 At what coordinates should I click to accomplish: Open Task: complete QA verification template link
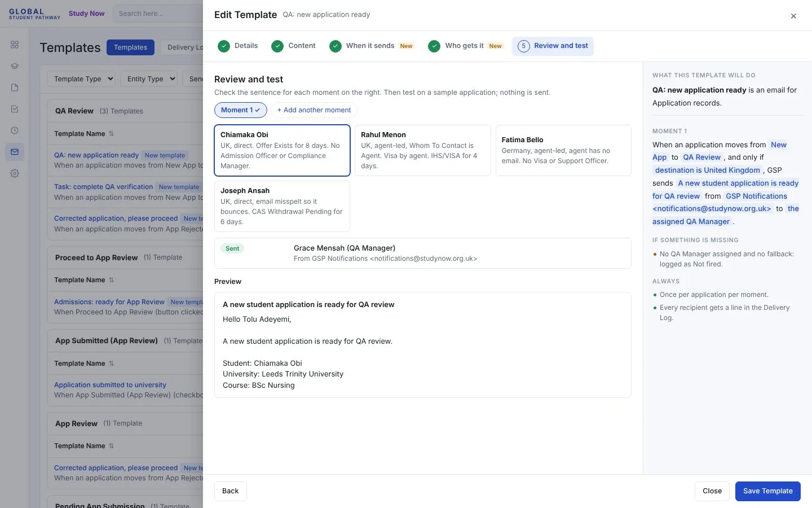point(103,187)
